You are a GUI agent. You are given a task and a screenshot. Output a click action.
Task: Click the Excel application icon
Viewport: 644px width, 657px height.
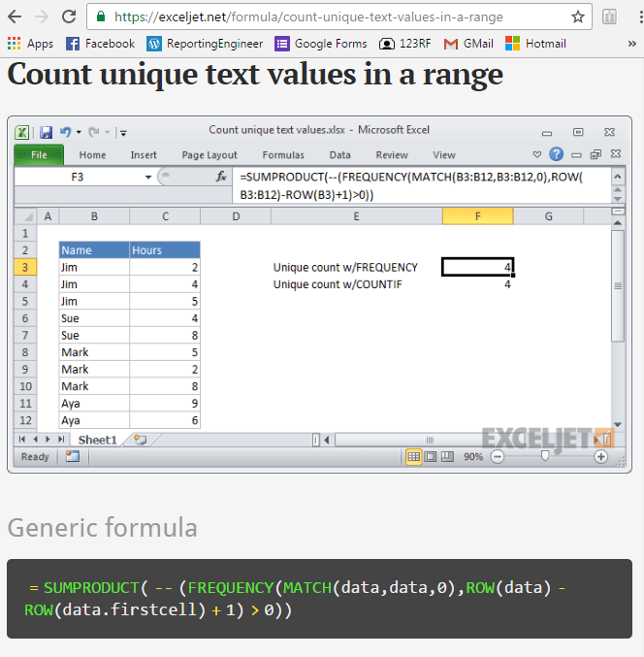[x=21, y=132]
